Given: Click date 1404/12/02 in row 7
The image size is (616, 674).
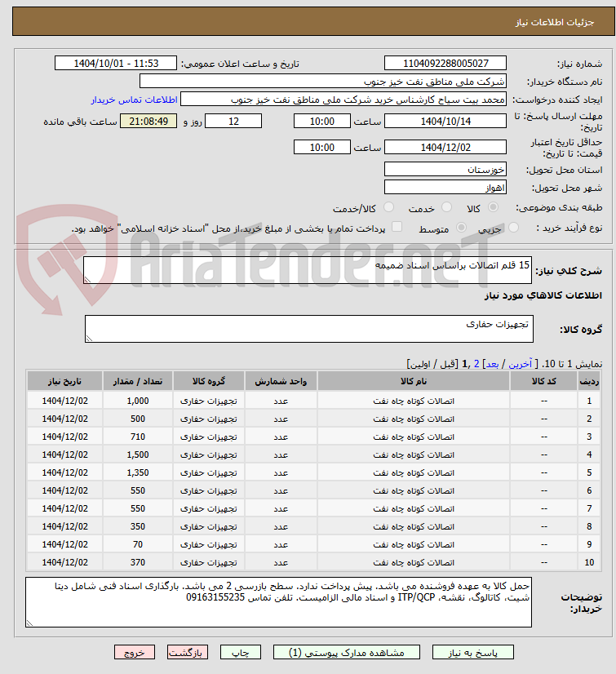Looking at the screenshot, I should tap(65, 508).
